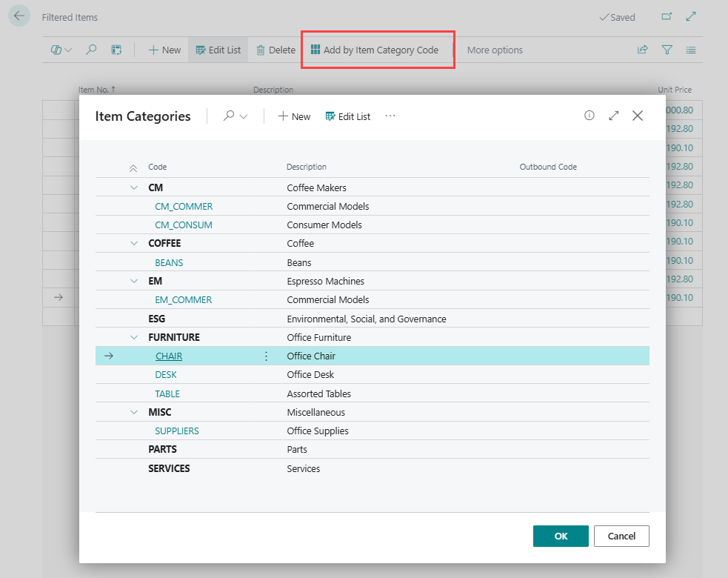Collapse the FURNITURE category
The height and width of the screenshot is (578, 728).
click(x=134, y=337)
